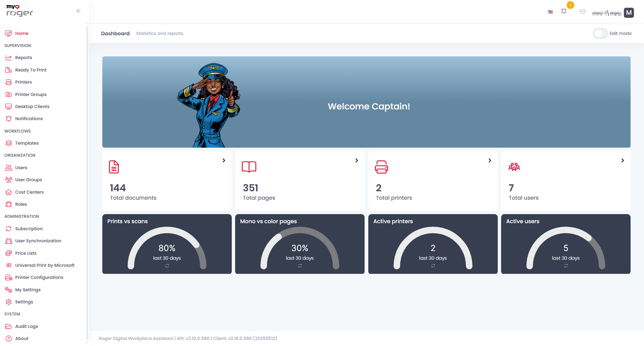This screenshot has width=644, height=346.
Task: Click the 144 Total documents value
Action: (x=118, y=188)
